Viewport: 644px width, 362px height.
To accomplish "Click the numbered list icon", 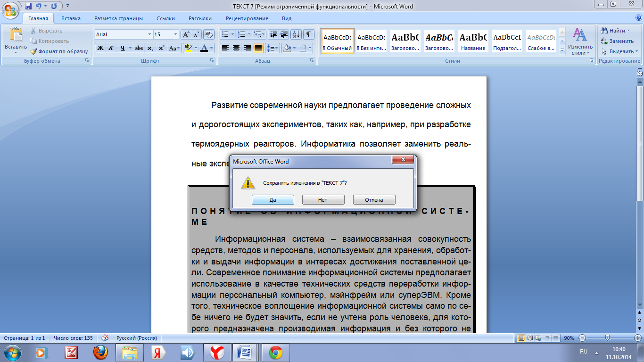I will point(241,34).
